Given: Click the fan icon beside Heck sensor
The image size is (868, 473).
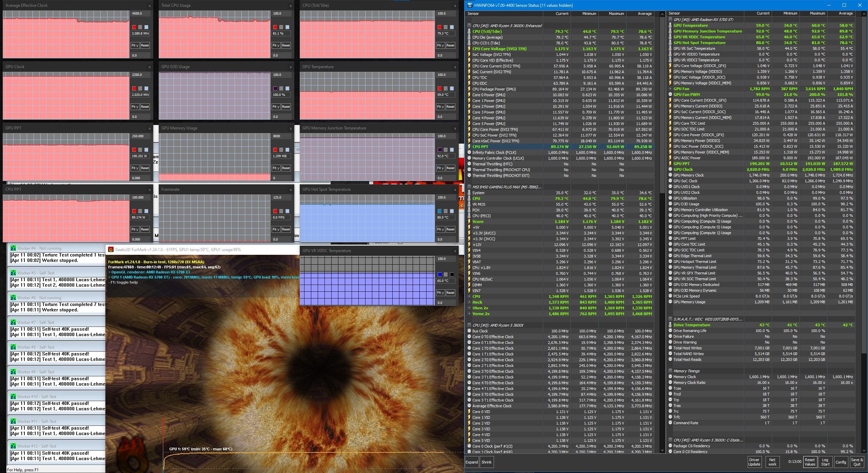Looking at the screenshot, I should [469, 302].
